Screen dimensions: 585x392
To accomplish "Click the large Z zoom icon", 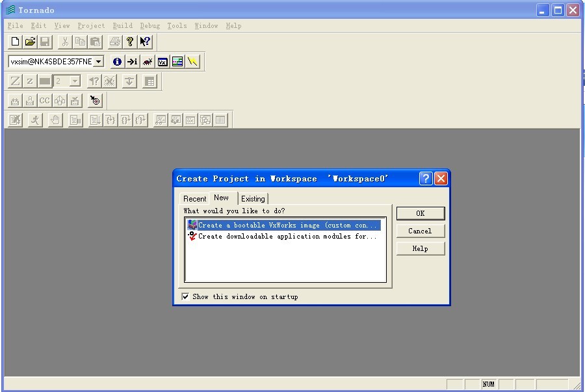I will [15, 81].
